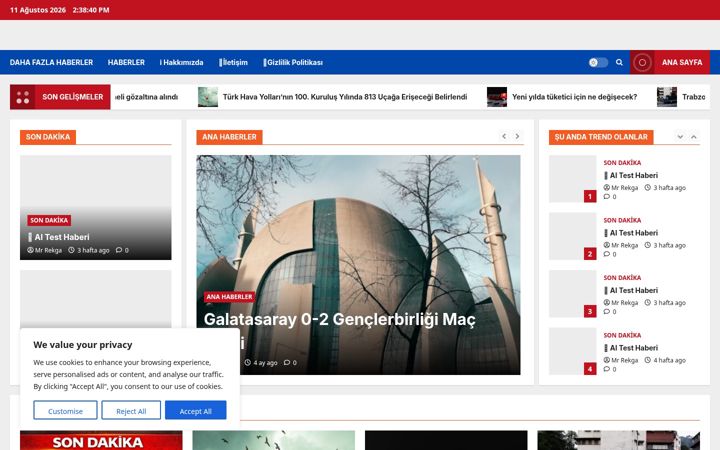Click the circular icon beside ANA SAYFA
This screenshot has width=720, height=450.
pos(642,62)
